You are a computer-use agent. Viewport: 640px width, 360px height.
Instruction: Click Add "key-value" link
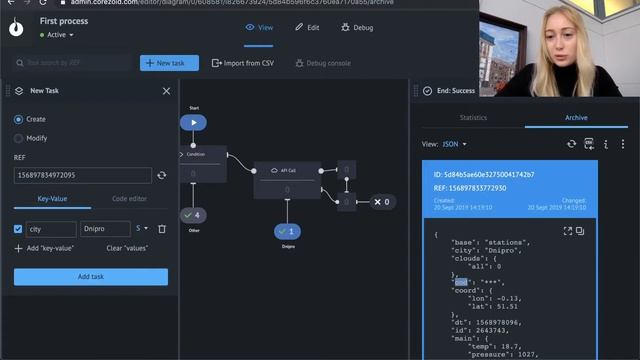44,248
